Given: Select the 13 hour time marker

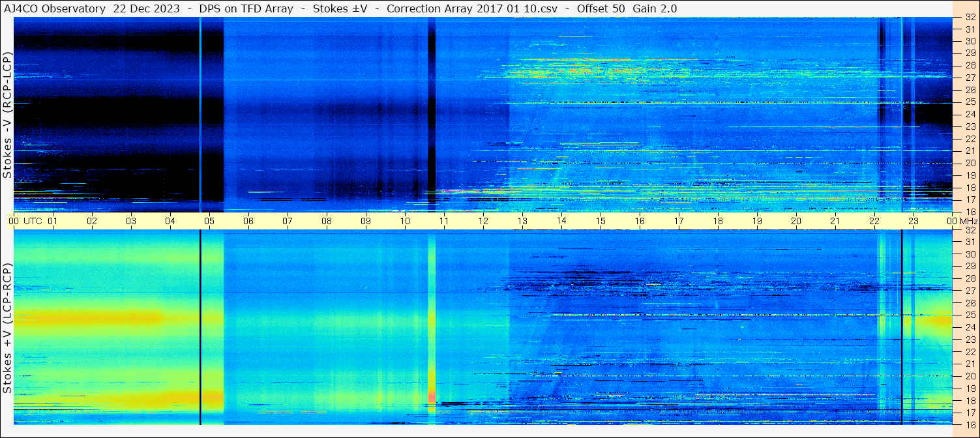Looking at the screenshot, I should [522, 221].
